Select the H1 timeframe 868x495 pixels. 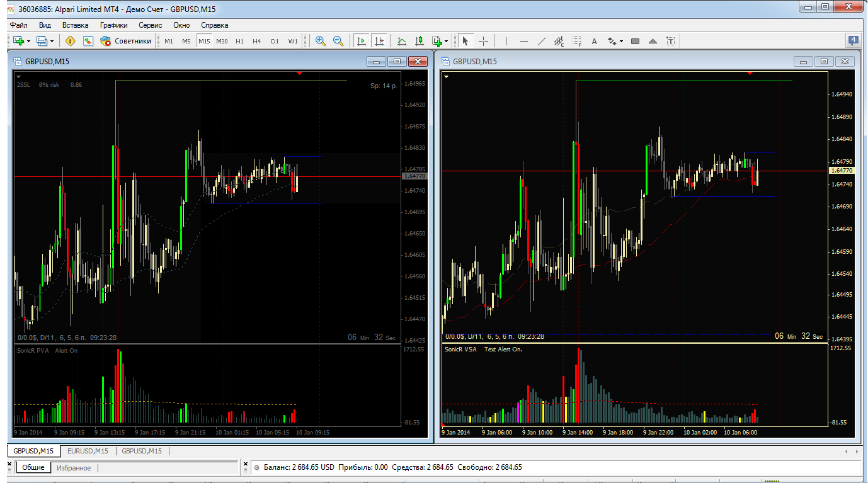coord(239,41)
